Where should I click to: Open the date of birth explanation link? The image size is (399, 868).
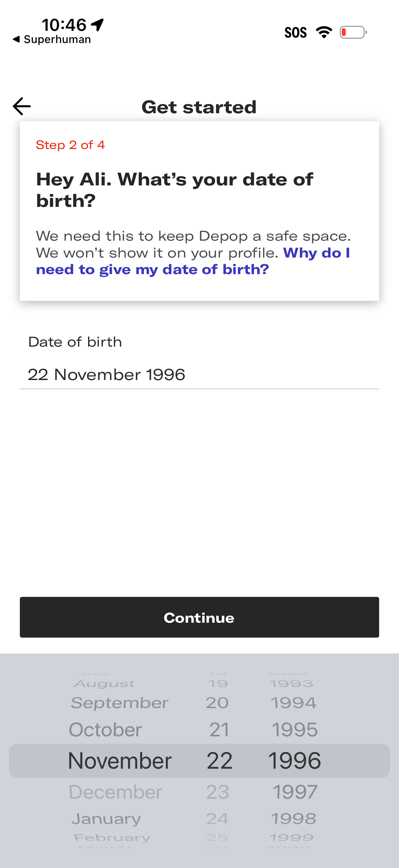click(x=152, y=269)
